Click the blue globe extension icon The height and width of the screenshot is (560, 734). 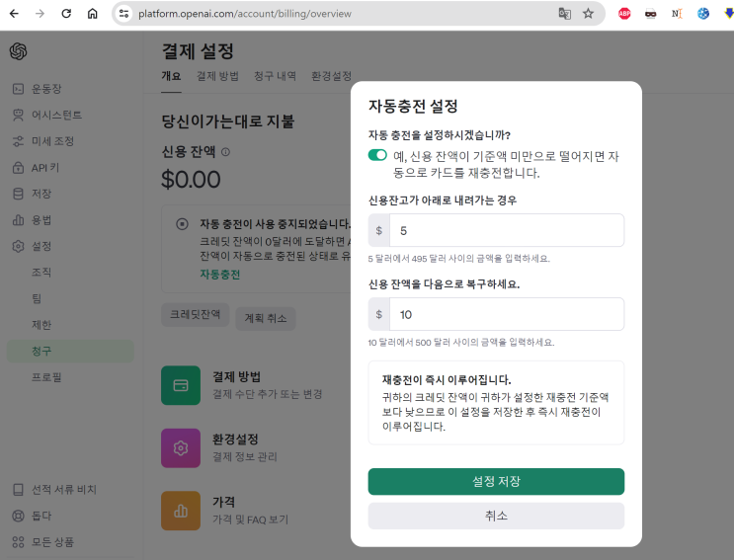[x=703, y=14]
